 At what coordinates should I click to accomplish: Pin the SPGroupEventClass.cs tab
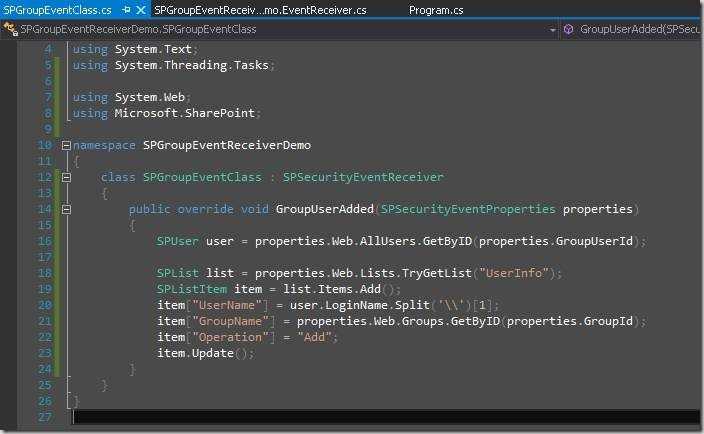point(126,10)
